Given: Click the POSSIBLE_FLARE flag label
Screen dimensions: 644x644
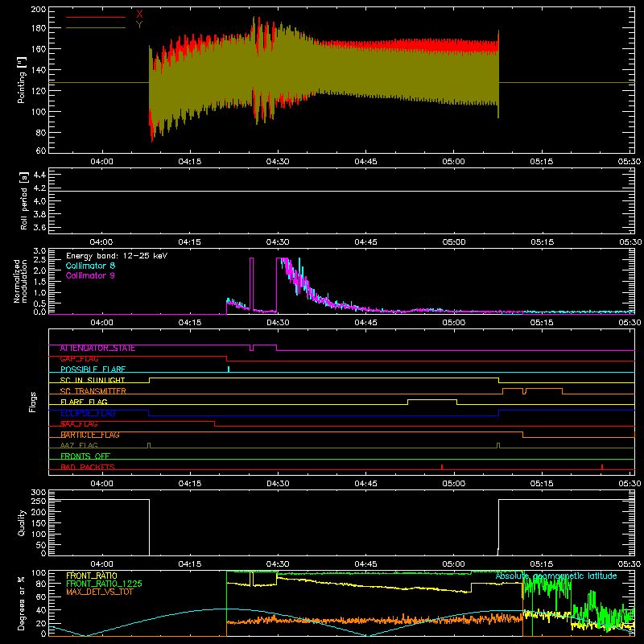Looking at the screenshot, I should (93, 369).
